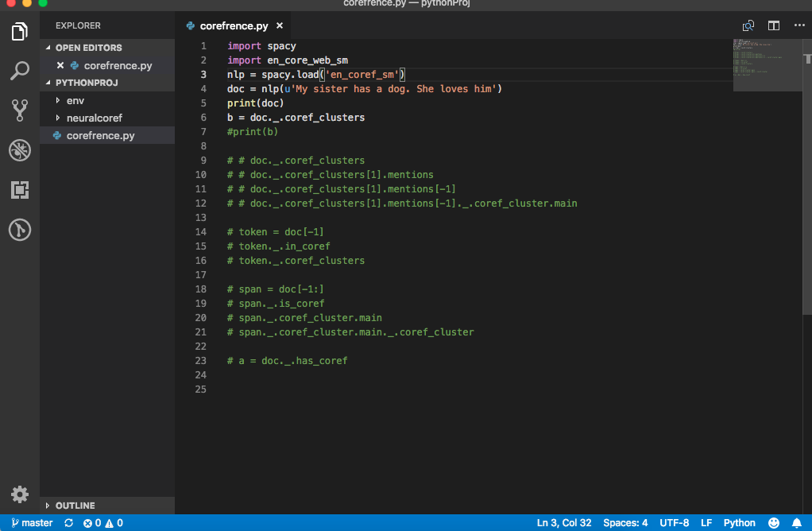
Task: Click '# token = doc[-1]' comment
Action: click(x=275, y=232)
